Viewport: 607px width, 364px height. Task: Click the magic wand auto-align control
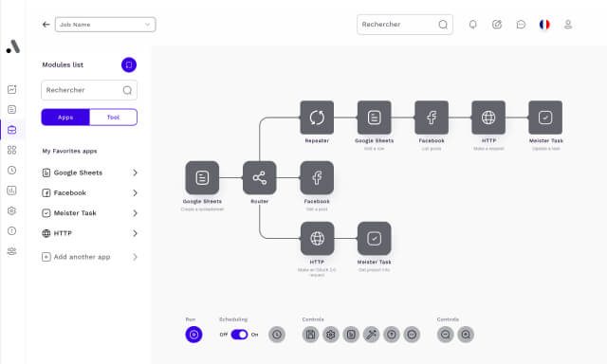tap(371, 335)
